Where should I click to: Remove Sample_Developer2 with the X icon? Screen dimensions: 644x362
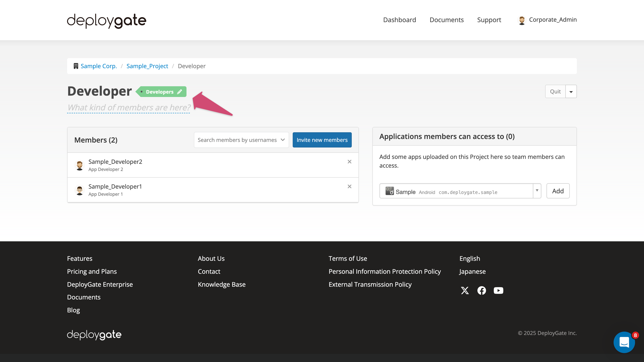(x=350, y=162)
